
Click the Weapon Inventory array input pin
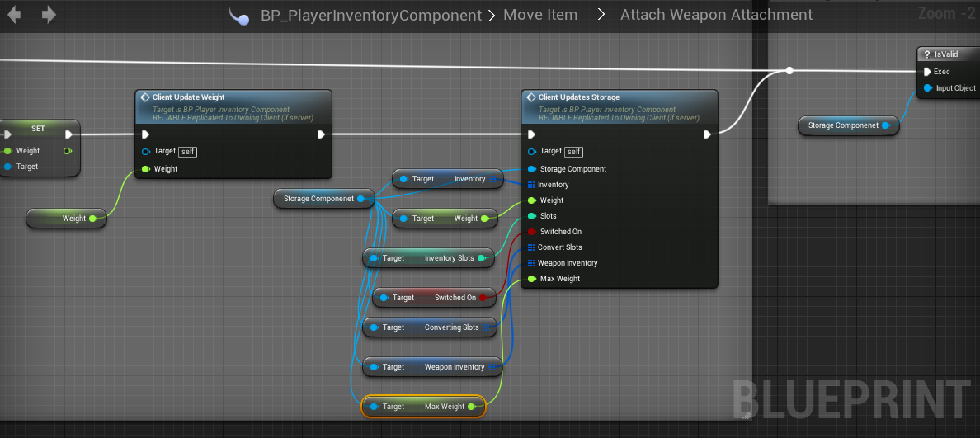531,263
